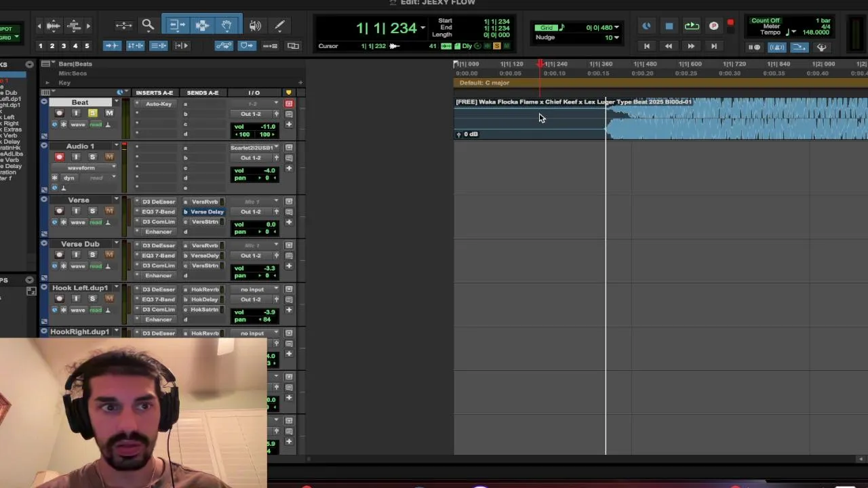Click the Online/play transport button
Viewport: 868px width, 488px height.
pos(646,26)
